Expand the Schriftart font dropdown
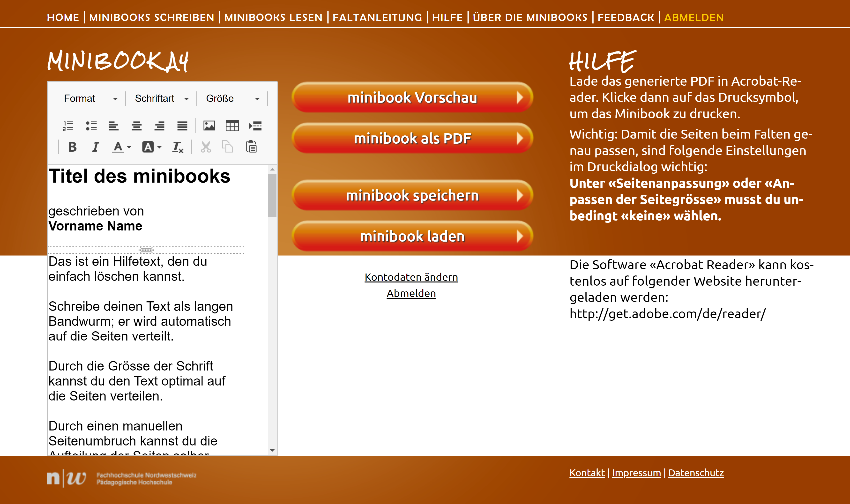850x504 pixels. tap(161, 98)
